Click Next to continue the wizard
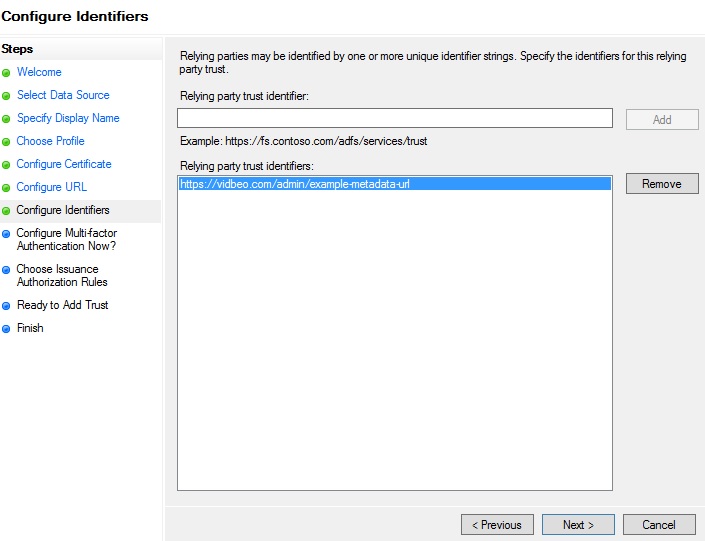The height and width of the screenshot is (541, 705). coord(578,524)
